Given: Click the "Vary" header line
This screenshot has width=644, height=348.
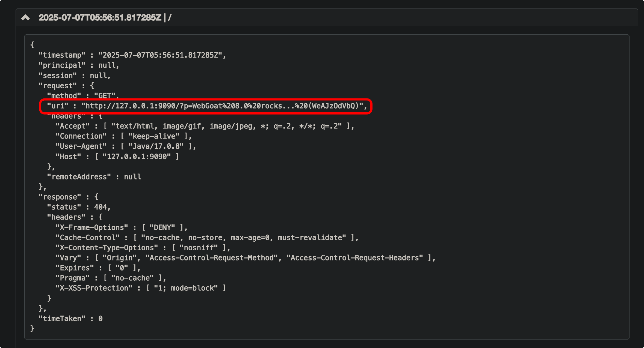Looking at the screenshot, I should coord(246,258).
